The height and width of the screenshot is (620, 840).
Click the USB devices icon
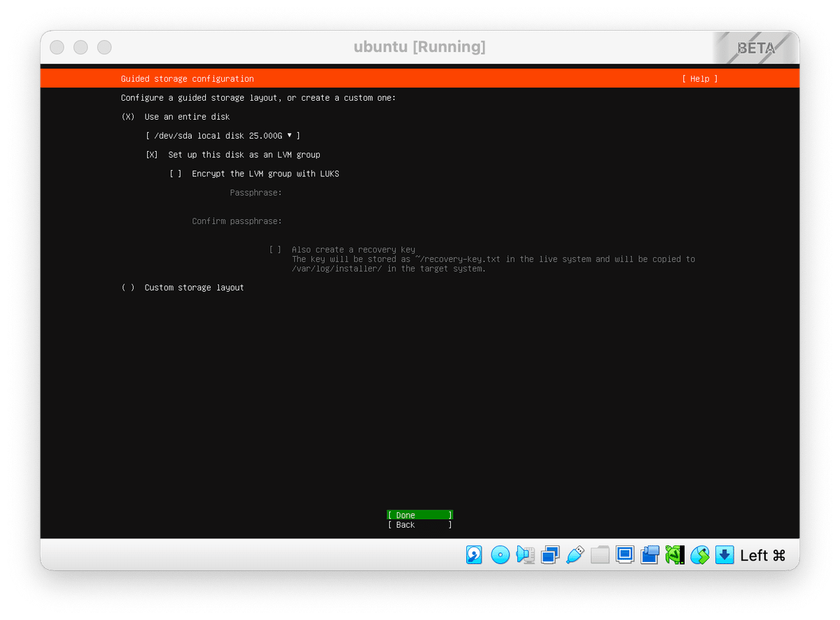tap(575, 555)
